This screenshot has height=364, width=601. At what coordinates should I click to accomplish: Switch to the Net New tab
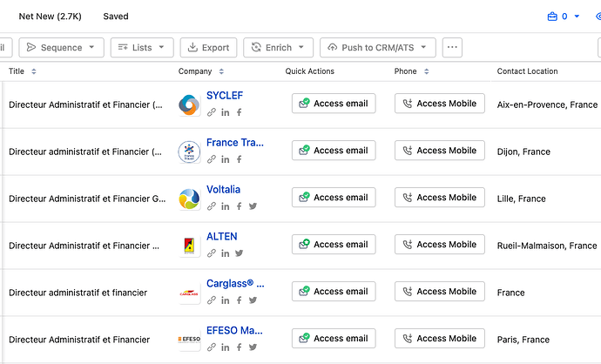51,17
